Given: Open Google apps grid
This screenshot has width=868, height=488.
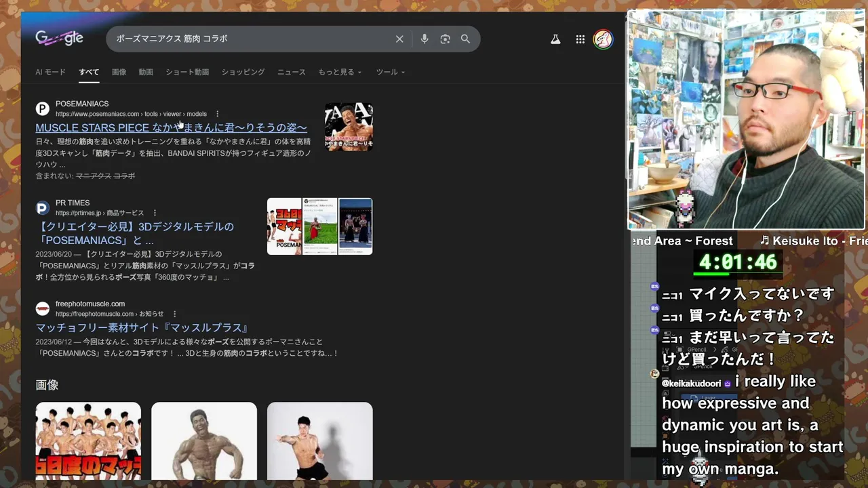Looking at the screenshot, I should pos(580,39).
